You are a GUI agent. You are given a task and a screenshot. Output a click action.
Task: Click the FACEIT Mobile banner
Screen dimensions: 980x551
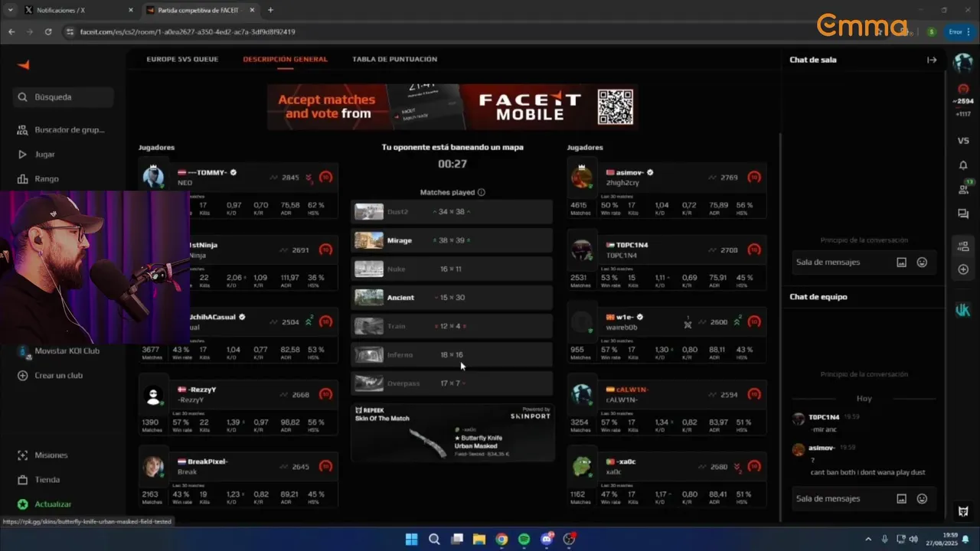[452, 106]
